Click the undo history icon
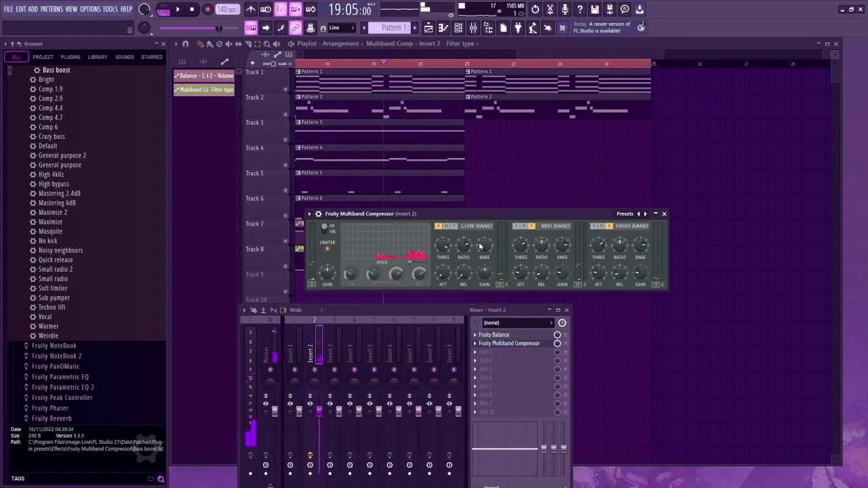Screen dimensions: 868x488 pyautogui.click(x=535, y=9)
